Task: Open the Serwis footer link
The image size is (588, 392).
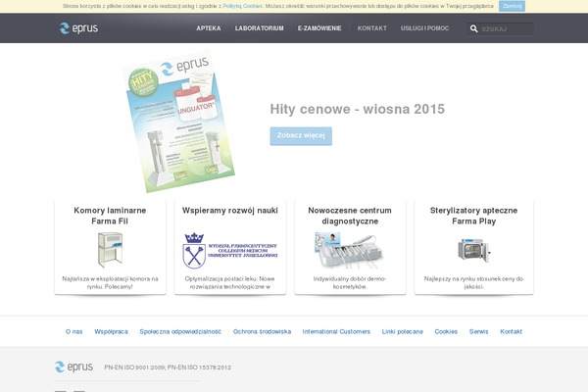Action: [x=479, y=331]
